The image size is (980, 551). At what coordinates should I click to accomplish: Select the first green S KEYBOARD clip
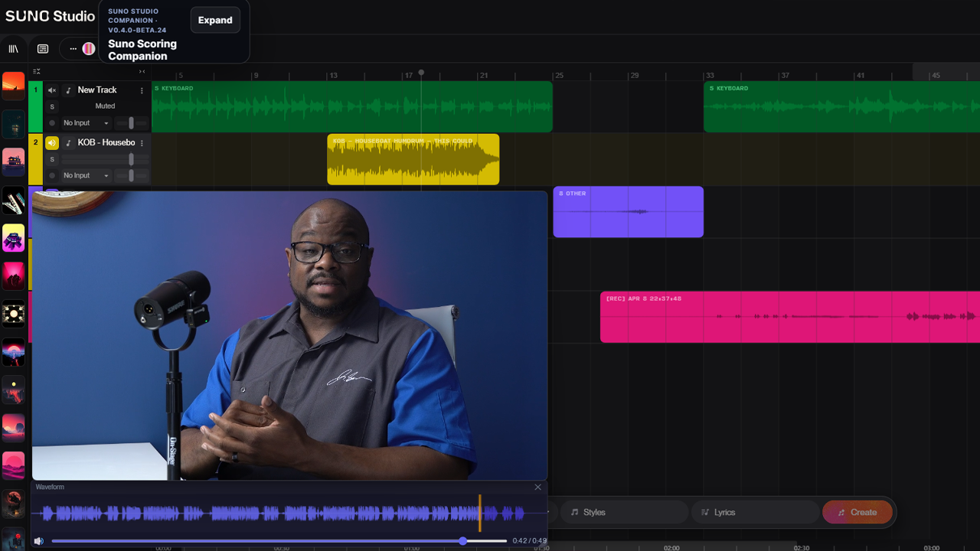352,107
